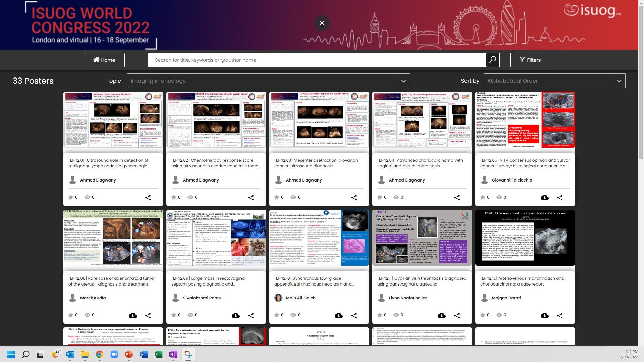644x362 pixels.
Task: Share poster EP42.10 appendiceal mucinous
Action: click(354, 315)
